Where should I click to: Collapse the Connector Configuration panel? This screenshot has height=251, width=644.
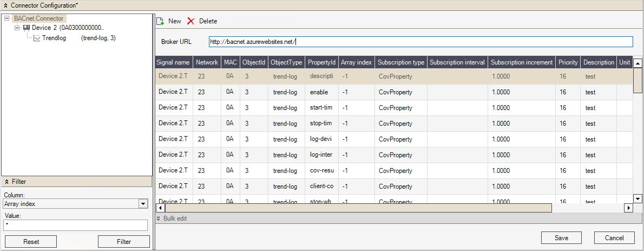(x=5, y=5)
